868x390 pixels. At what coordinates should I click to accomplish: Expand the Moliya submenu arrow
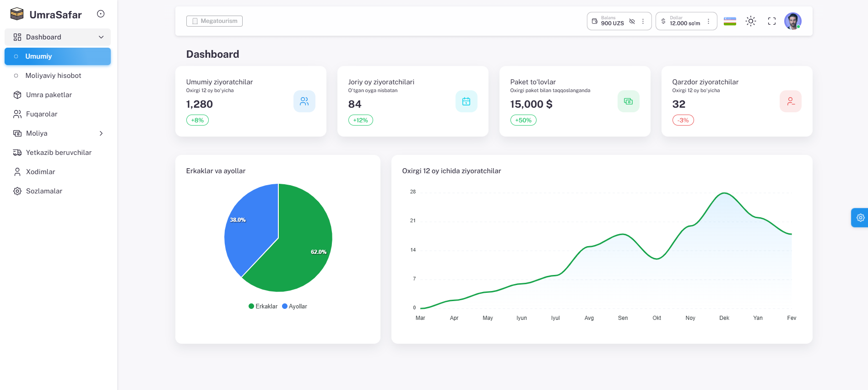(x=101, y=133)
